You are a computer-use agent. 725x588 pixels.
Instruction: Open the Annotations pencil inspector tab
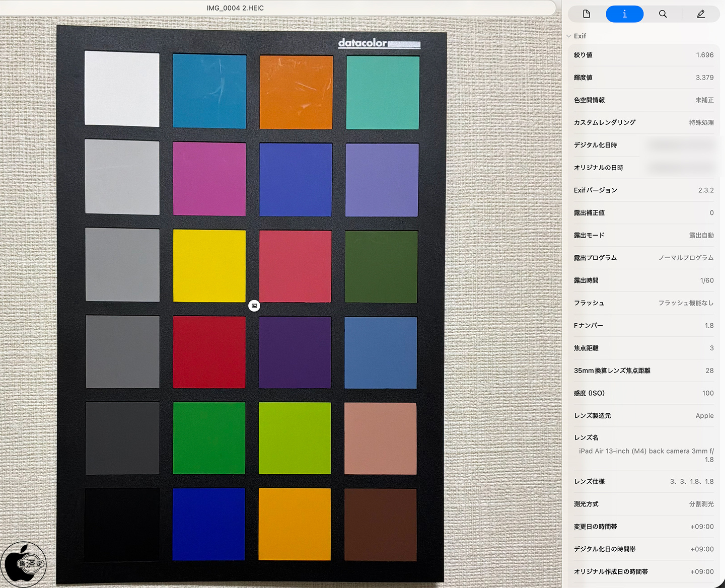tap(700, 14)
